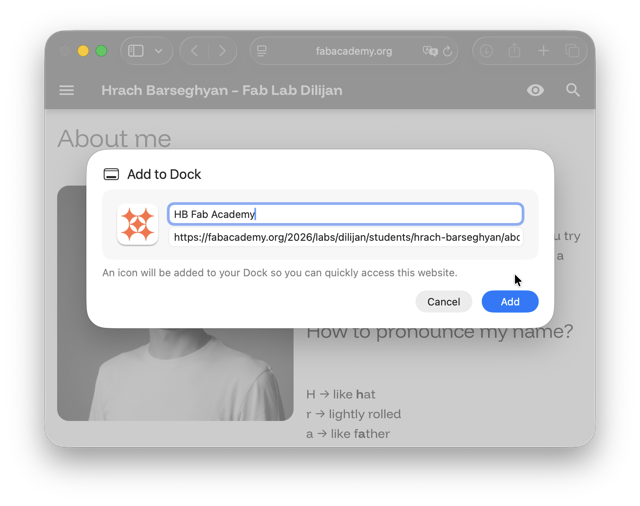Click the Add to Dock dialog title
The width and height of the screenshot is (640, 506).
click(164, 174)
